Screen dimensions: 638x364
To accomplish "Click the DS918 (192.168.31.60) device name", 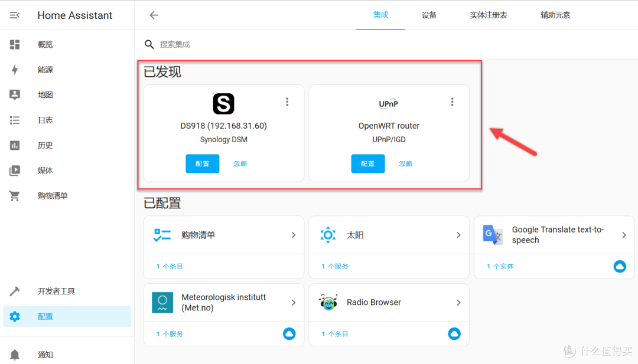I will (223, 126).
